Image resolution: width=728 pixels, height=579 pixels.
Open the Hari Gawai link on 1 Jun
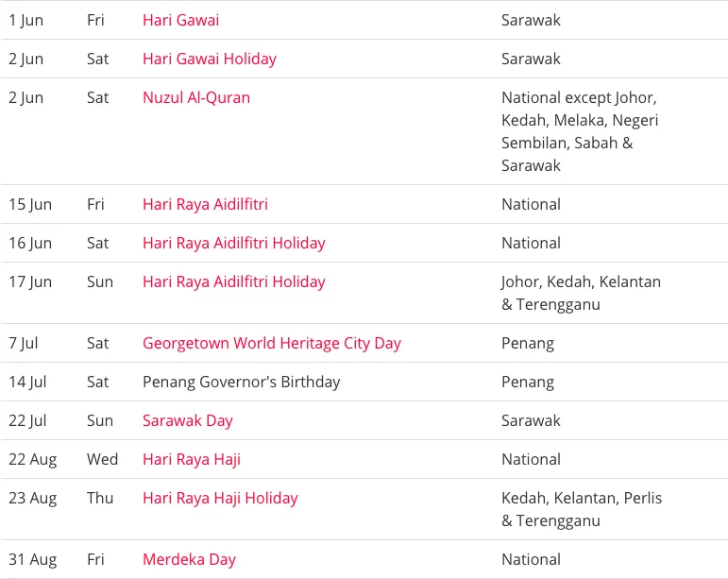click(x=180, y=20)
